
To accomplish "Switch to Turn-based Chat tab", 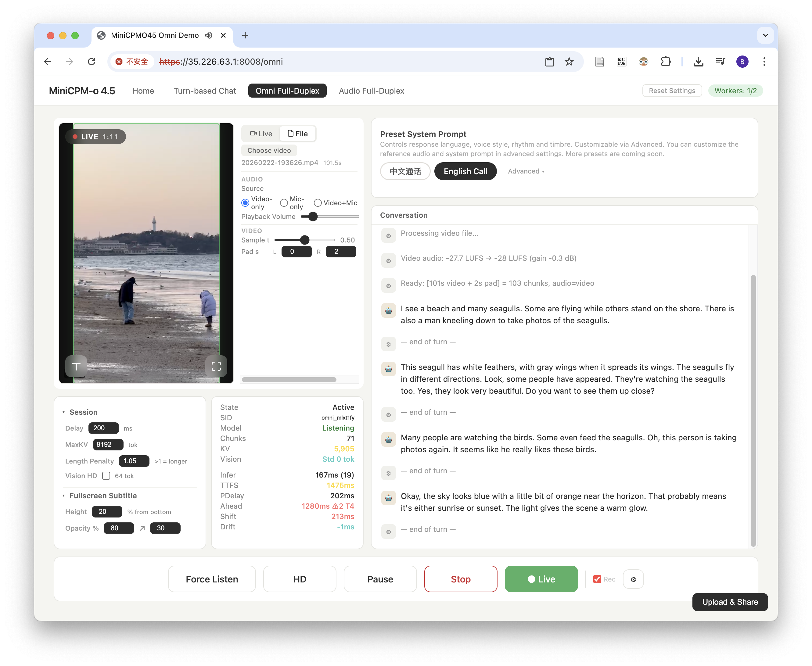I will 205,91.
